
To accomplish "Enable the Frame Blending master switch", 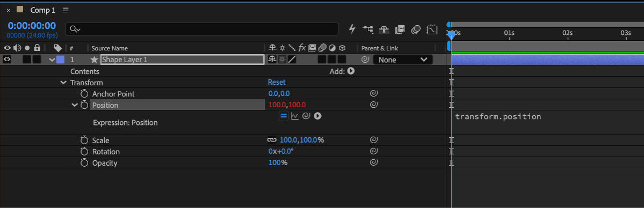I will tap(400, 29).
